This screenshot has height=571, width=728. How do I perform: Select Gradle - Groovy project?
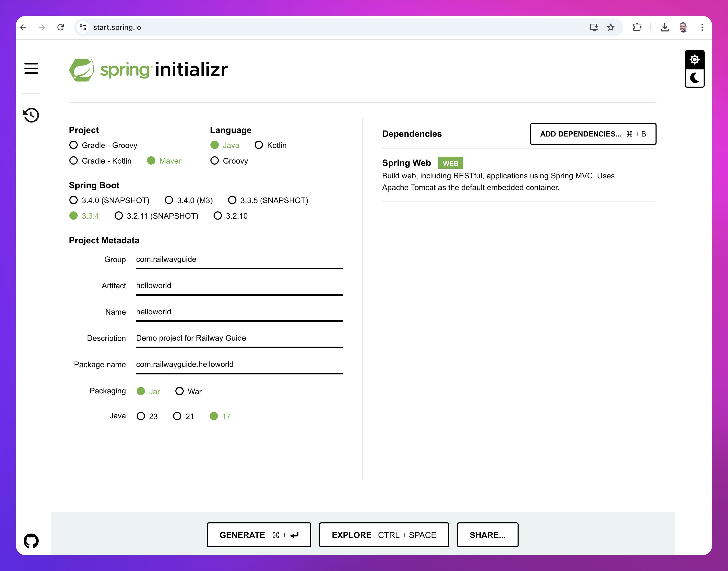point(103,145)
